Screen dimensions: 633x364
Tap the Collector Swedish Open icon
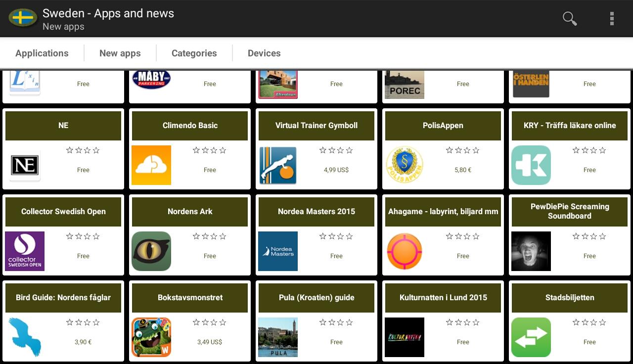25,251
